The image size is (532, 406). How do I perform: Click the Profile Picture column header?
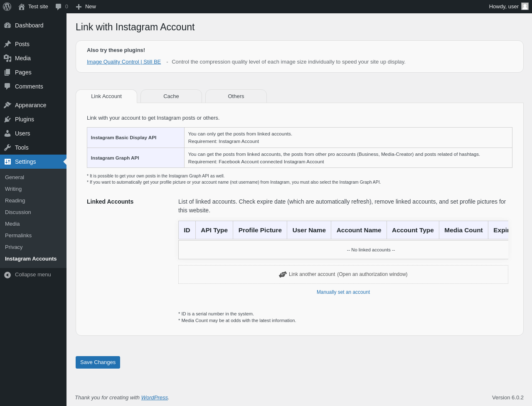click(x=260, y=230)
